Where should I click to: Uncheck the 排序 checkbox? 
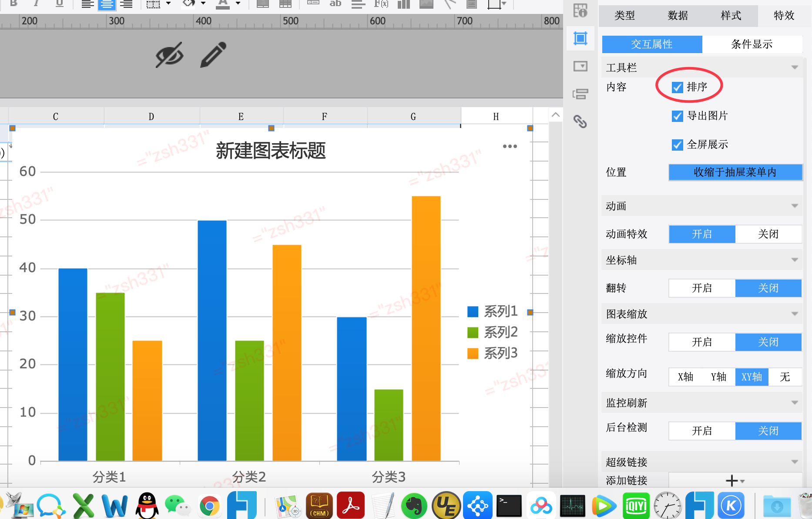click(x=677, y=88)
